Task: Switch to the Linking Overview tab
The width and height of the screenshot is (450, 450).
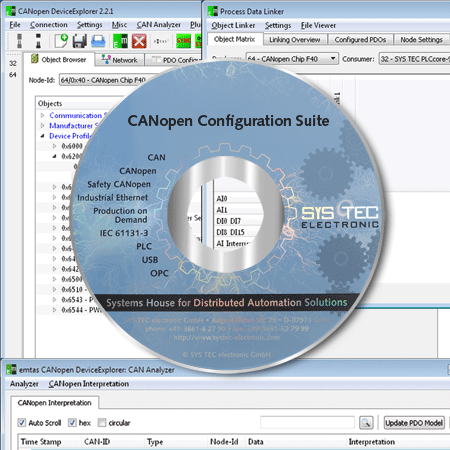Action: [295, 40]
